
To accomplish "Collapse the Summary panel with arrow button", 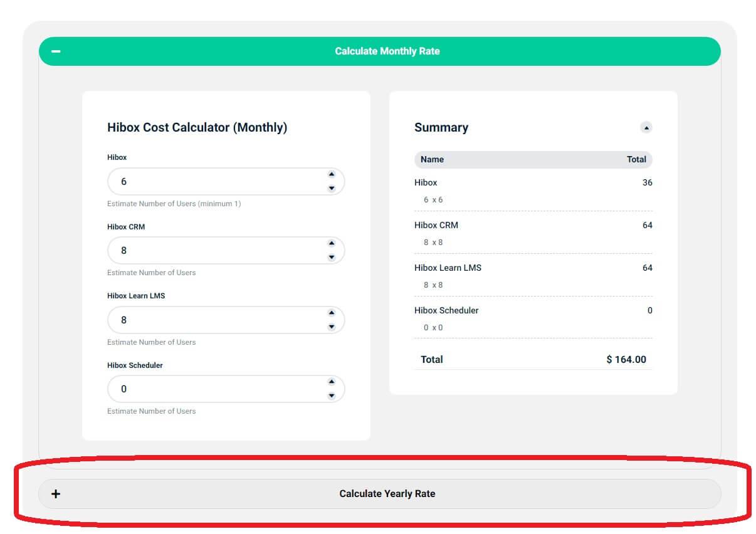I will 646,128.
